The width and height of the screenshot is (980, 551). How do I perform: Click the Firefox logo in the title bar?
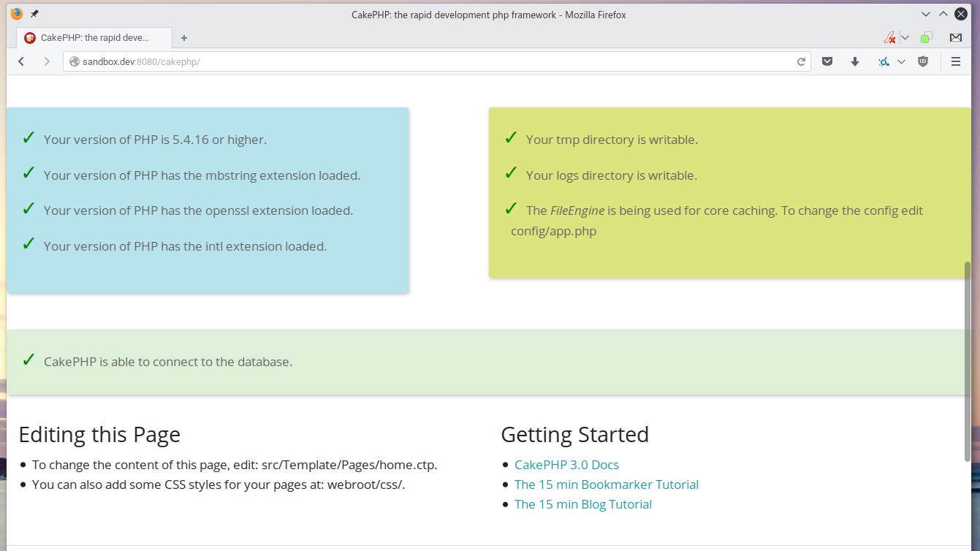[x=16, y=14]
